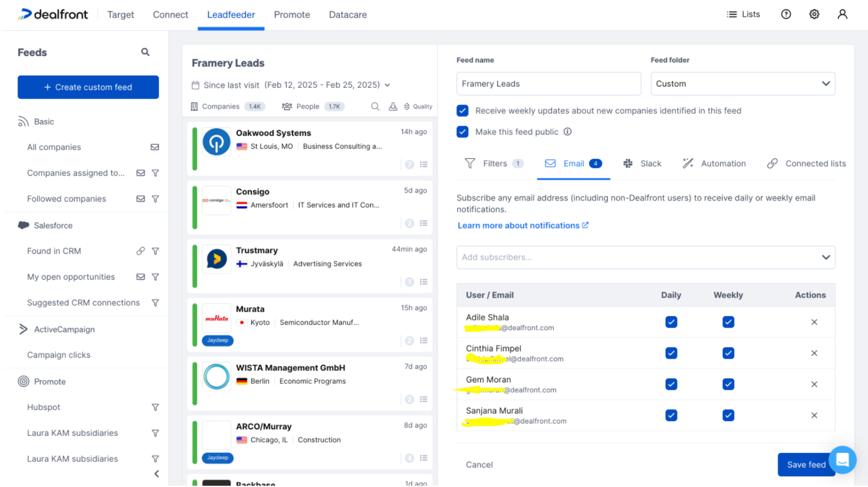Viewport: 868px width, 487px height.
Task: Open the help question mark icon
Action: (x=786, y=14)
